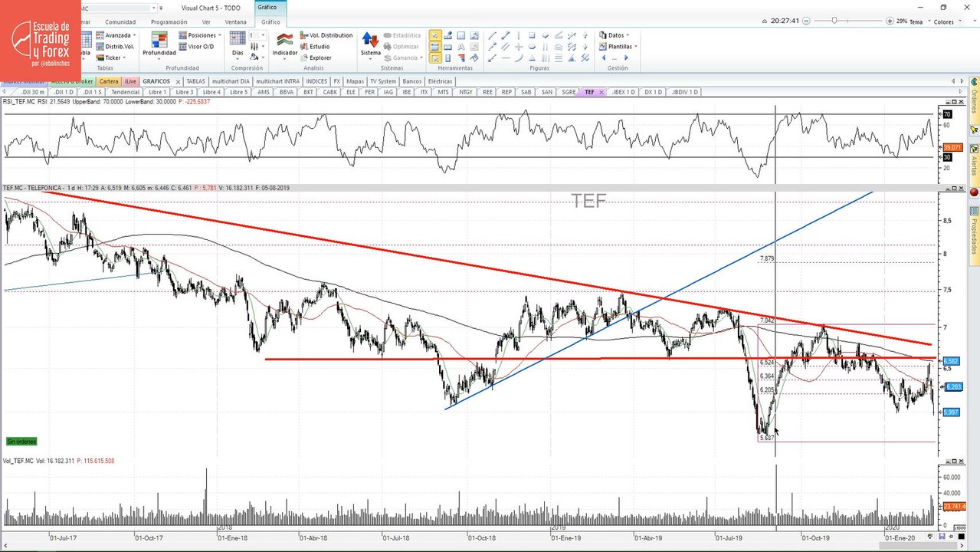Select the arc curve figure
This screenshot has width=980, height=552.
click(x=518, y=58)
